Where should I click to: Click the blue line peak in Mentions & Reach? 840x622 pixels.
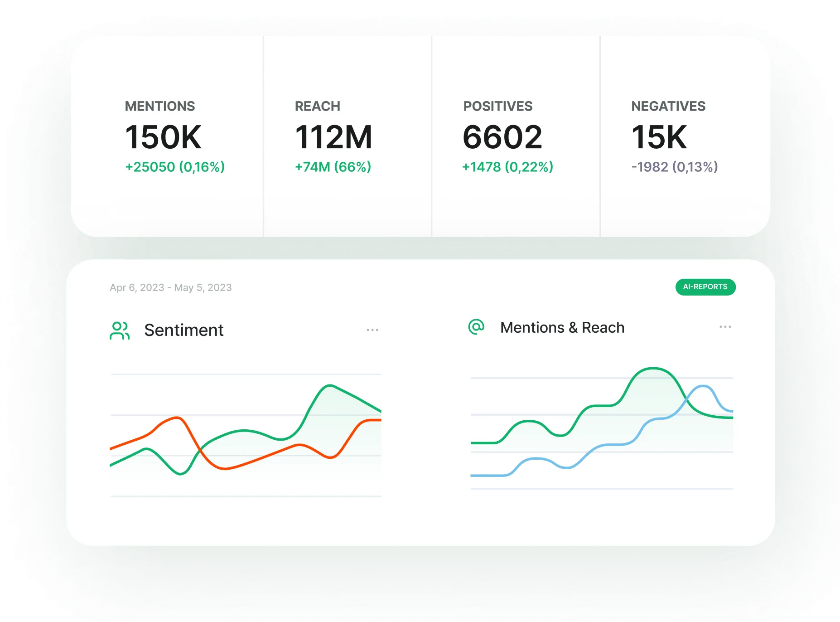(702, 386)
